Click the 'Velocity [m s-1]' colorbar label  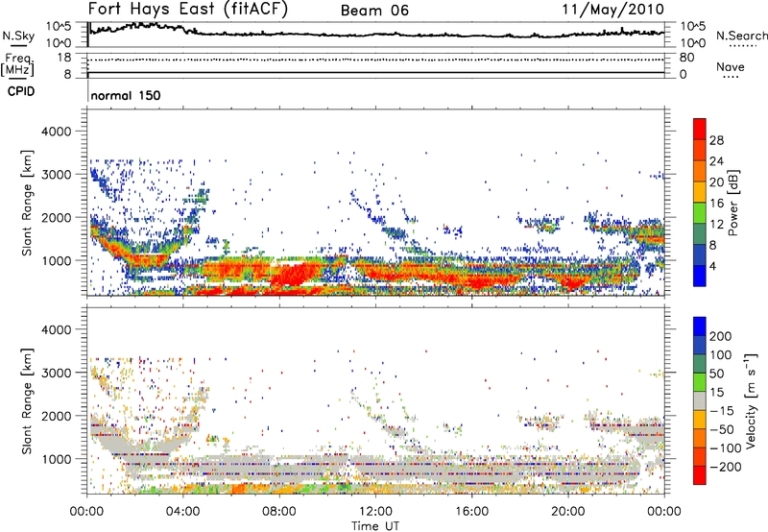(752, 400)
